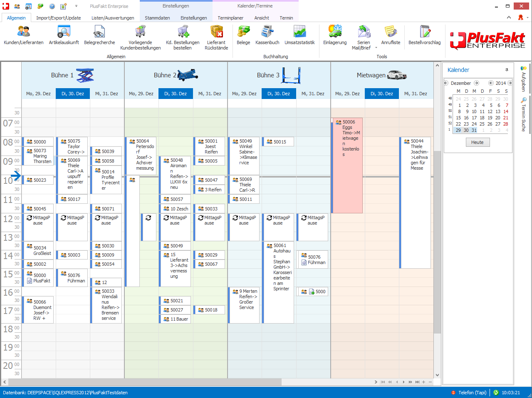Viewport: 532px width, 398px height.
Task: Click the award ribbon icon top right
Action: (520, 17)
